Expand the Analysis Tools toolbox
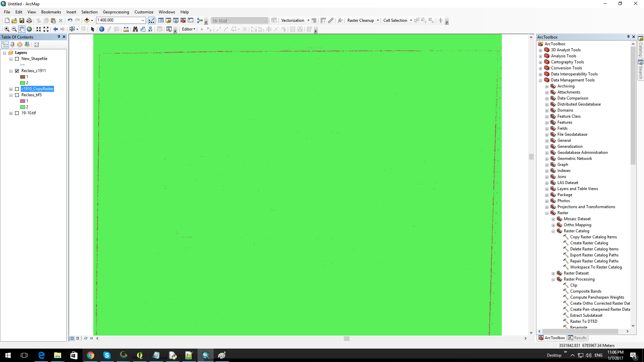Screen dimensions: 644x362 (x=540, y=56)
